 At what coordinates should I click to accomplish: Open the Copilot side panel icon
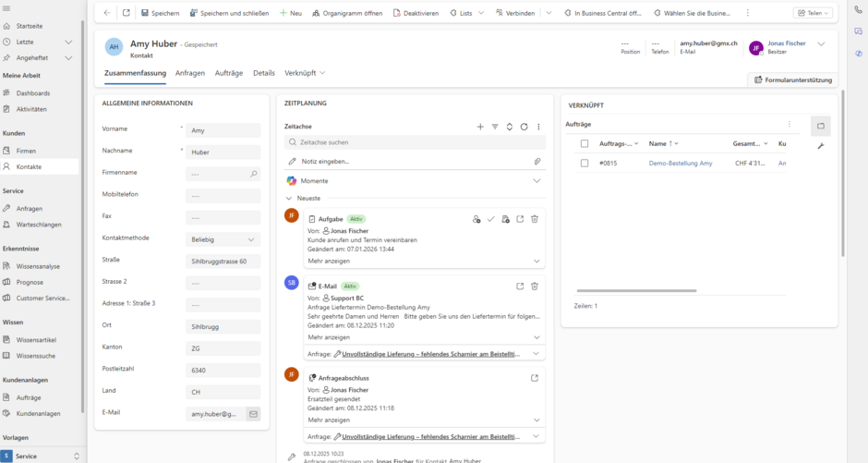click(858, 54)
